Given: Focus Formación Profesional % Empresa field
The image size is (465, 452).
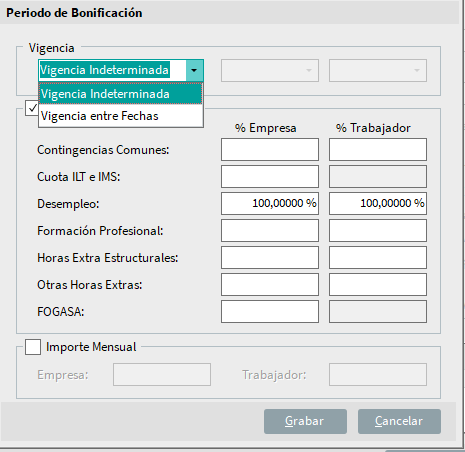Looking at the screenshot, I should pyautogui.click(x=270, y=230).
